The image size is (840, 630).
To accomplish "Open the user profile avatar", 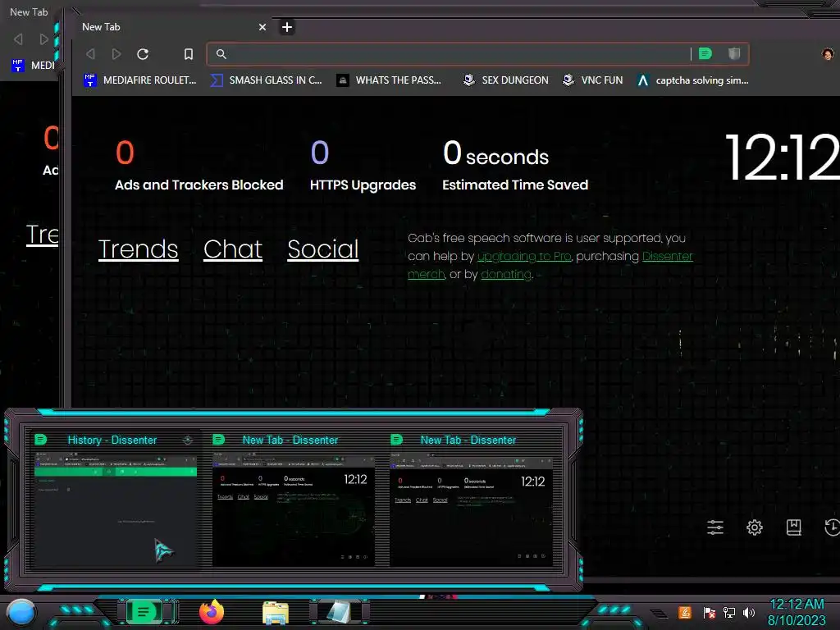I will (x=828, y=53).
